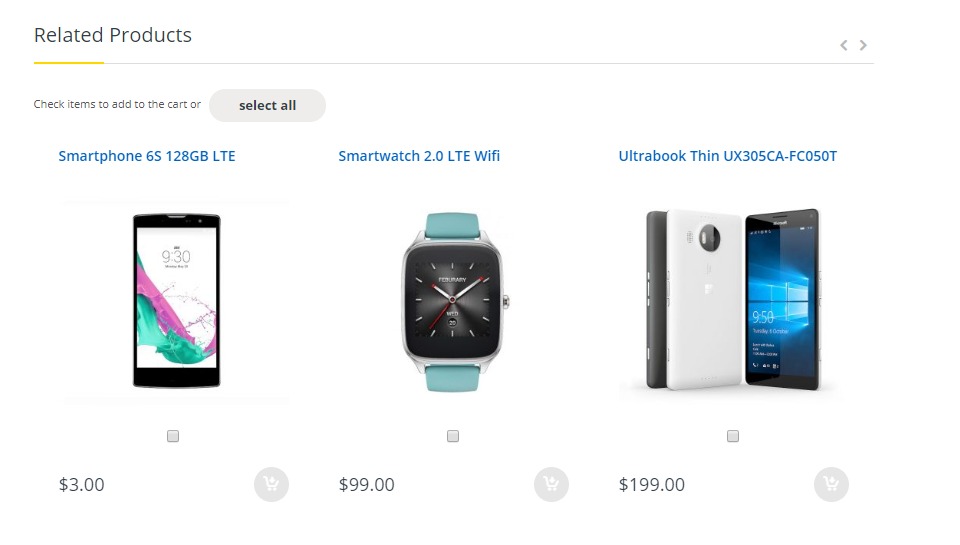
Task: Add Smartwatch 2.0 LTE Wifi to cart
Action: [x=551, y=485]
